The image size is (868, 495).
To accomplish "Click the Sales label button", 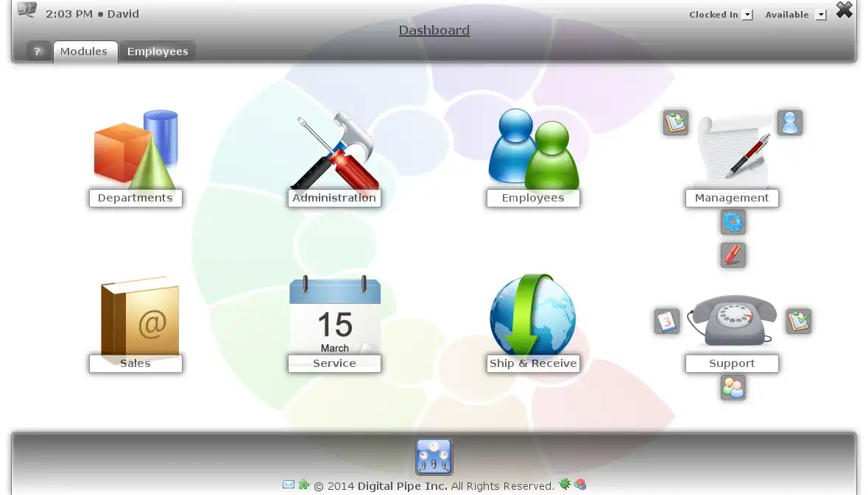I will coord(135,363).
